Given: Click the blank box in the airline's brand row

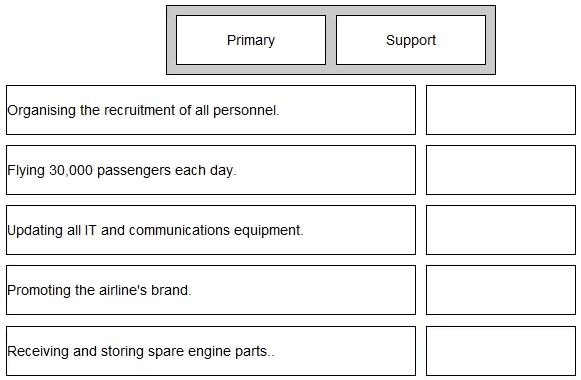Looking at the screenshot, I should [501, 290].
